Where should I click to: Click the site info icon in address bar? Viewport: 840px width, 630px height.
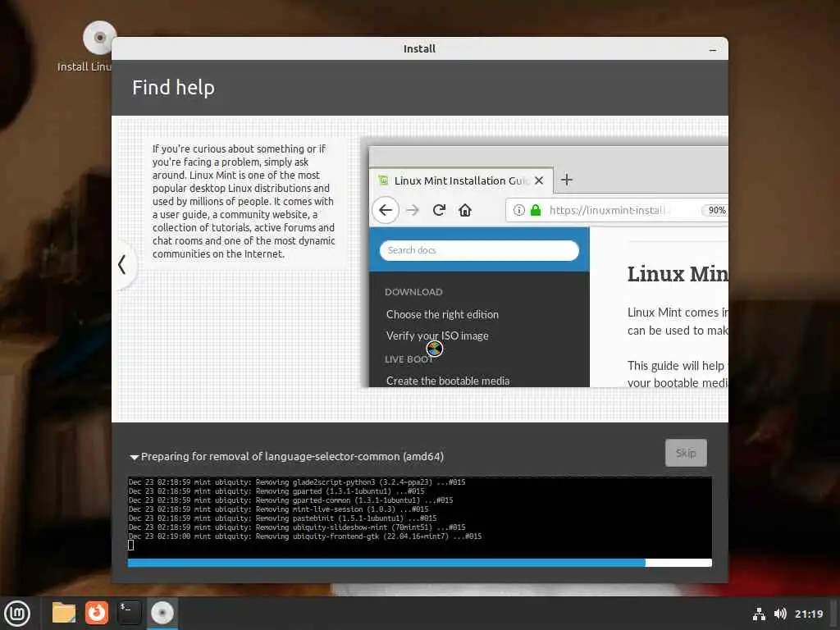pyautogui.click(x=519, y=210)
